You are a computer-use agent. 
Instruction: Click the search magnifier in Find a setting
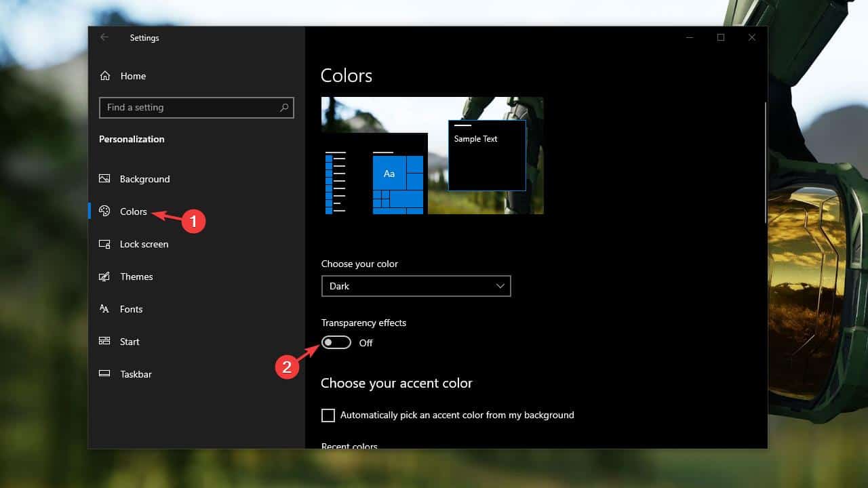pyautogui.click(x=284, y=107)
